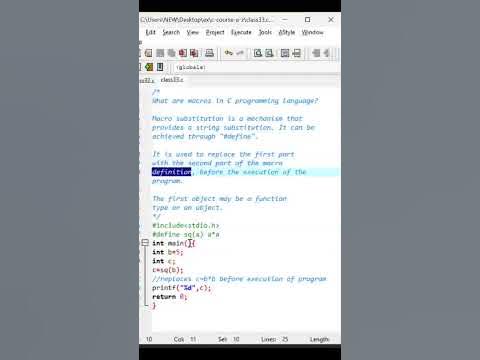Click the 'type or an object.' comment line
Image resolution: width=480 pixels, height=360 pixels.
click(x=187, y=208)
